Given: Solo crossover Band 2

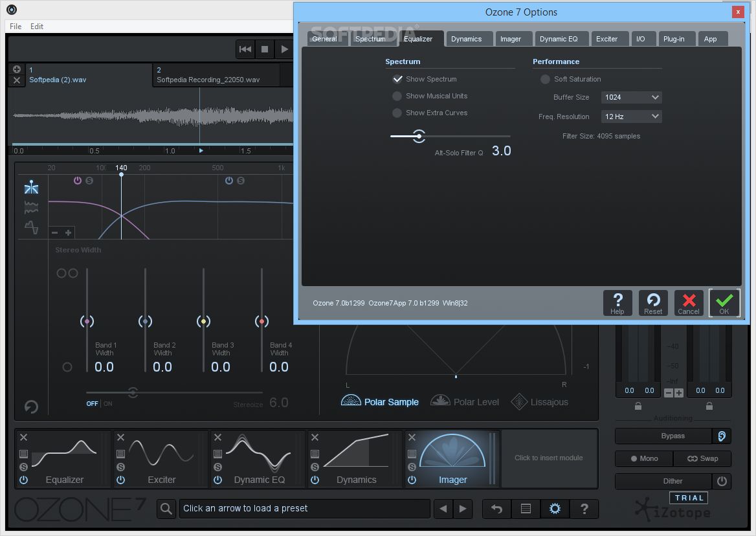Looking at the screenshot, I should click(241, 181).
